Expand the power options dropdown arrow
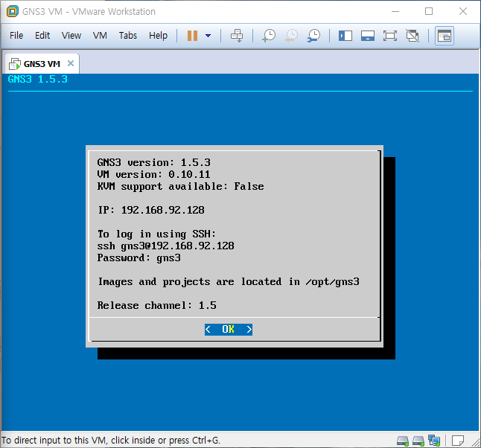 [x=208, y=36]
